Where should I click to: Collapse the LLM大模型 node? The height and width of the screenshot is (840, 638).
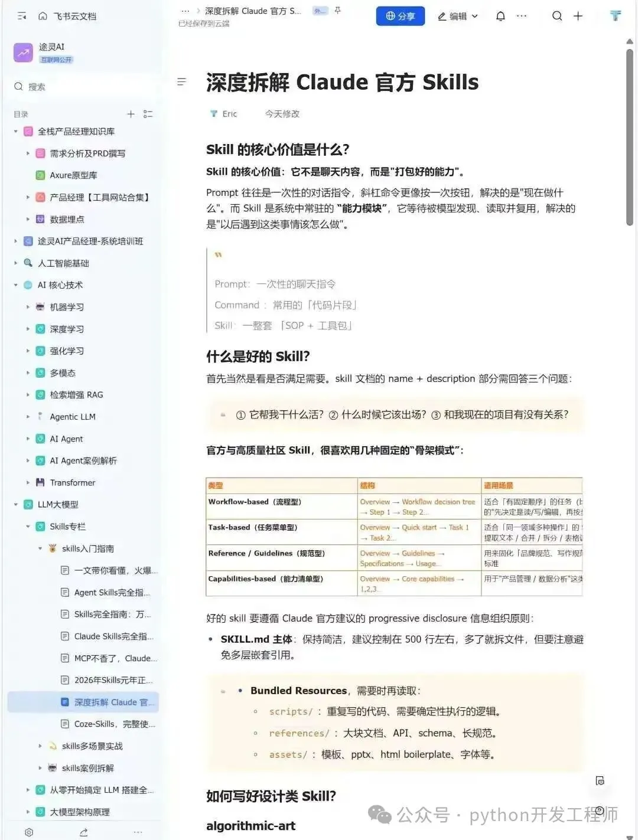[16, 505]
